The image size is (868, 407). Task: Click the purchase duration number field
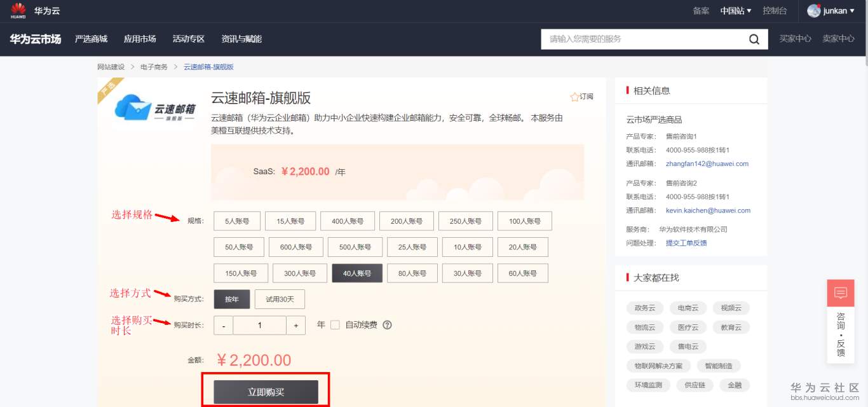(260, 325)
